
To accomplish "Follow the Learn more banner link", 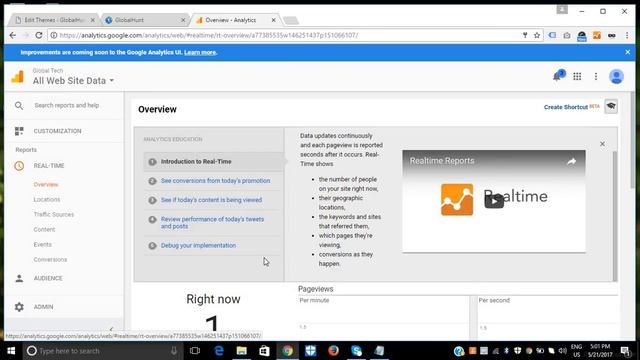I will tap(200, 52).
